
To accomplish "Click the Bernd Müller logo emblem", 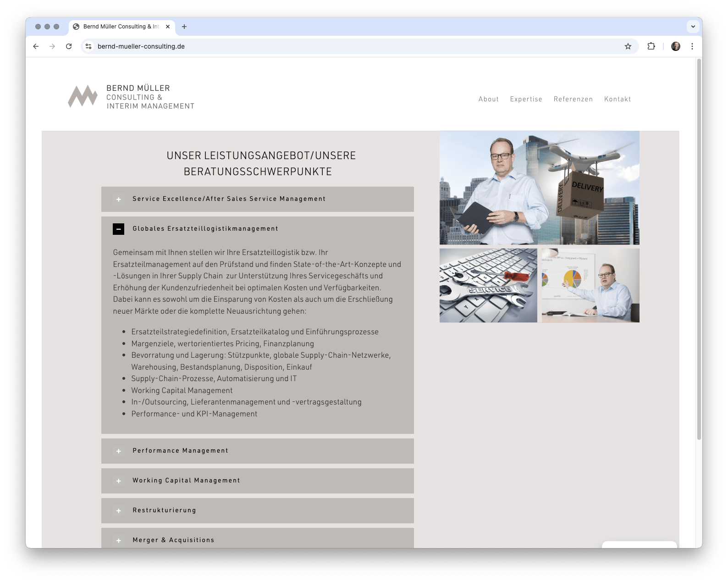I will [x=83, y=97].
